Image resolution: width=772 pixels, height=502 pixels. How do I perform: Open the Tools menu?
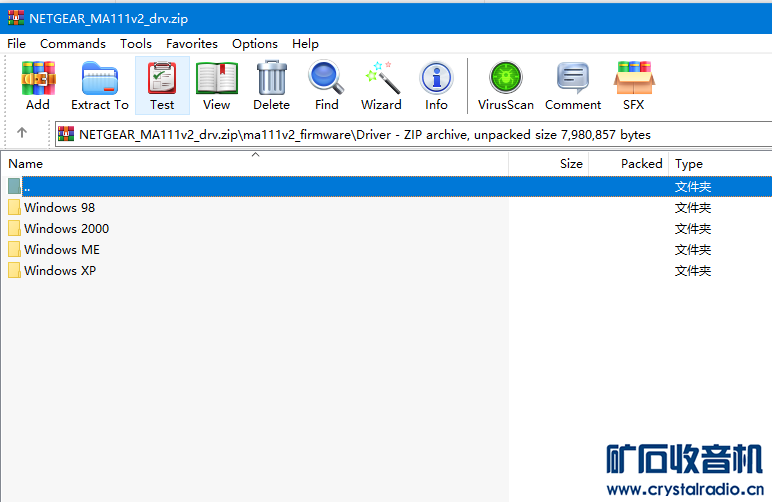point(136,44)
